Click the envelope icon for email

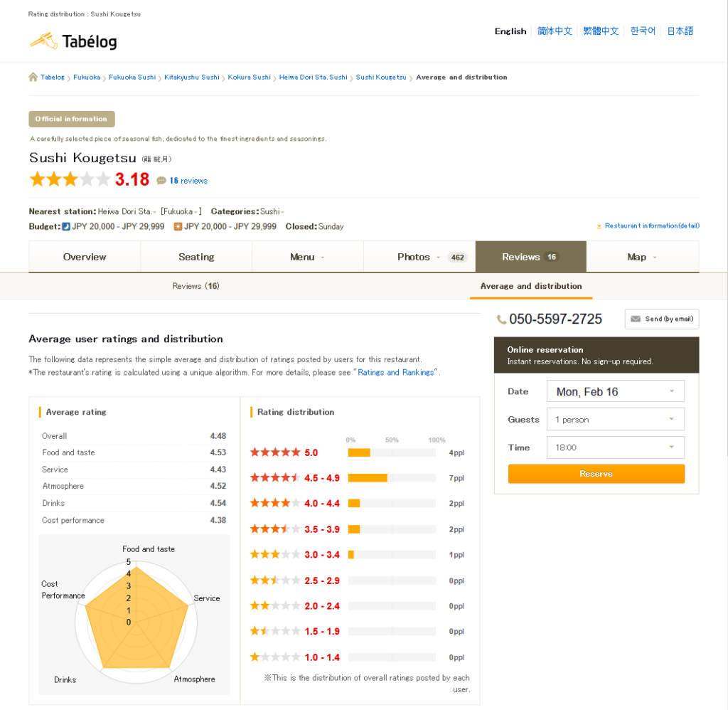[x=636, y=319]
